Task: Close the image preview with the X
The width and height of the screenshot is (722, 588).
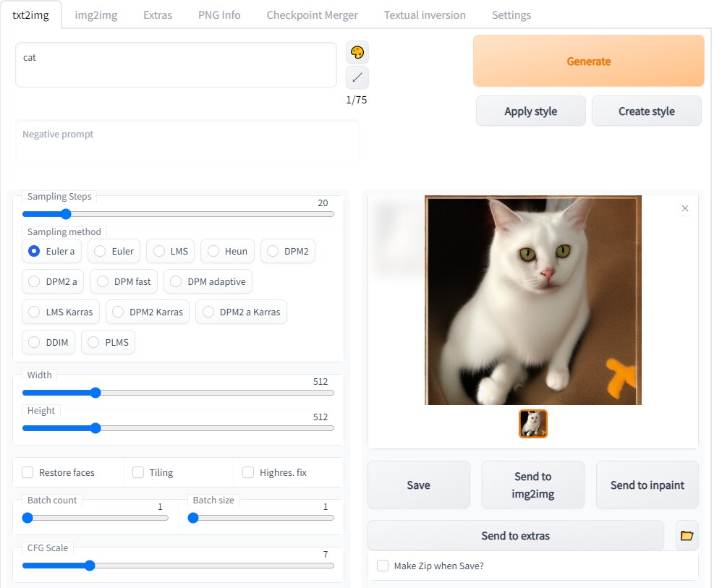Action: coord(684,208)
